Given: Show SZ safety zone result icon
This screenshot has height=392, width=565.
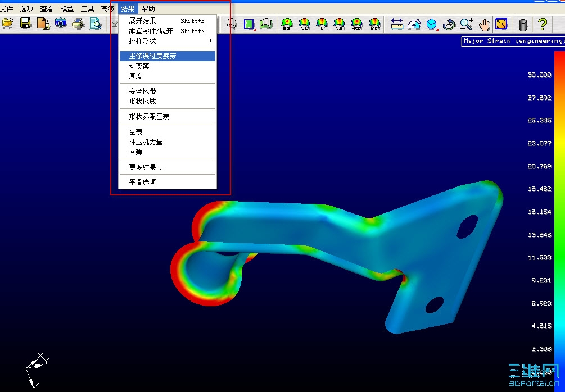Looking at the screenshot, I should pyautogui.click(x=287, y=24).
